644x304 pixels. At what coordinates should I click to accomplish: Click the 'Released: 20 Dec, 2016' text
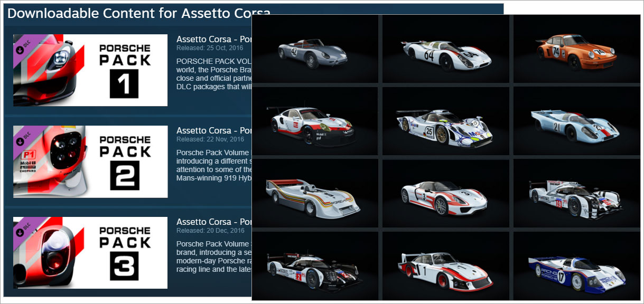(x=210, y=231)
